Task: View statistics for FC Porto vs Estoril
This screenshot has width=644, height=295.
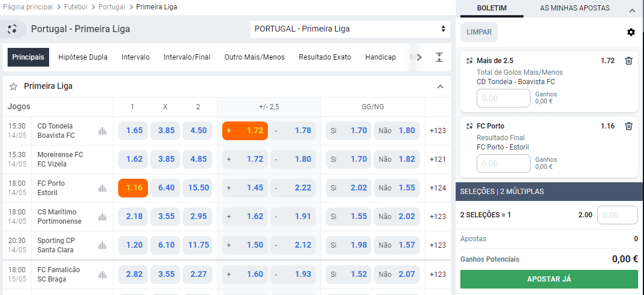Action: point(103,188)
